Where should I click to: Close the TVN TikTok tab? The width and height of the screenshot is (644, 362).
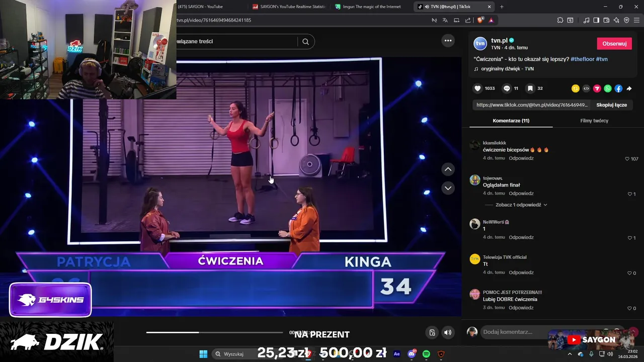tap(490, 7)
